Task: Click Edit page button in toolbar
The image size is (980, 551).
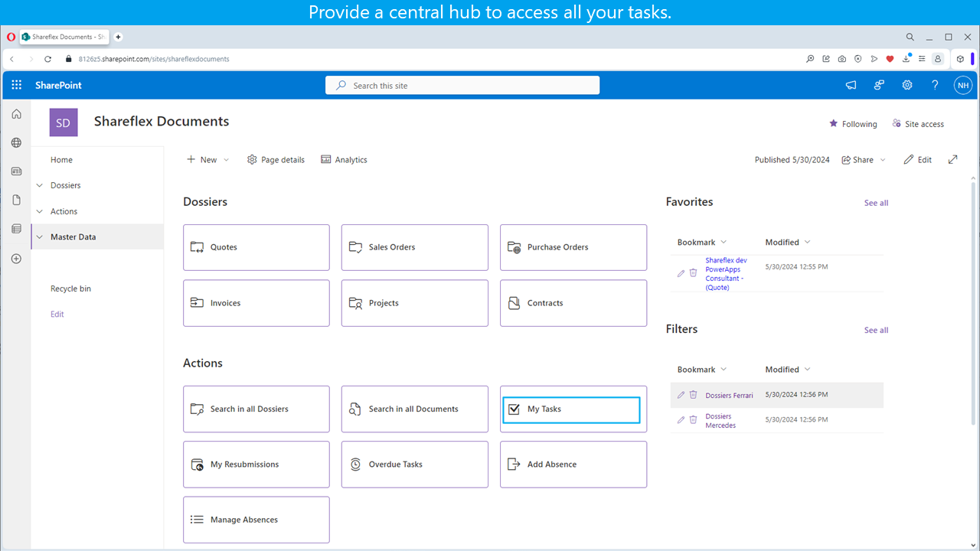Action: pyautogui.click(x=917, y=160)
